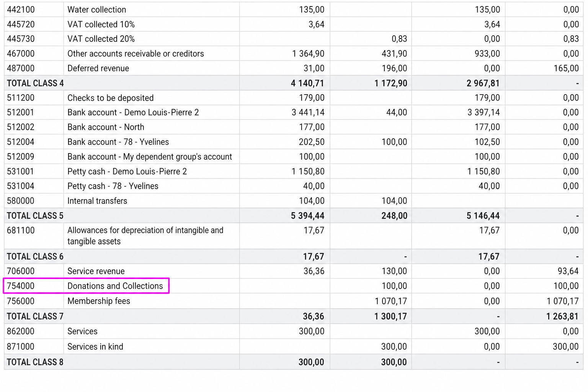
Task: Click account code "754000"
Action: (21, 286)
